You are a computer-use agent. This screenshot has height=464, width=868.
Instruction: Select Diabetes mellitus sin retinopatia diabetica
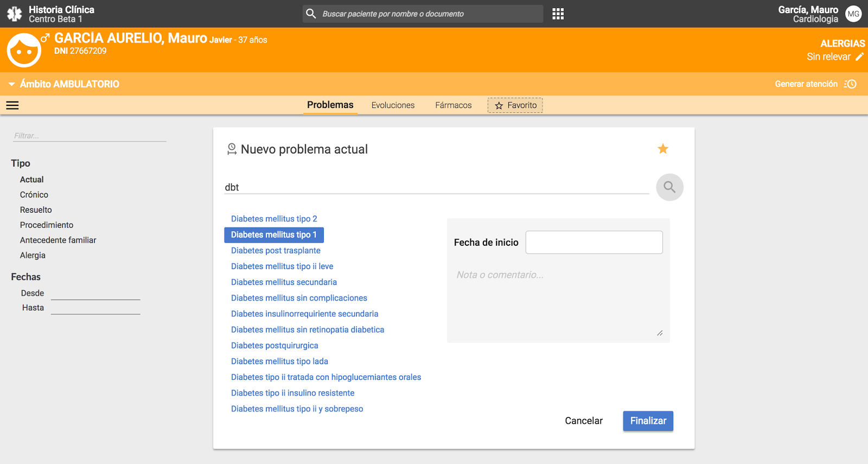(x=308, y=329)
